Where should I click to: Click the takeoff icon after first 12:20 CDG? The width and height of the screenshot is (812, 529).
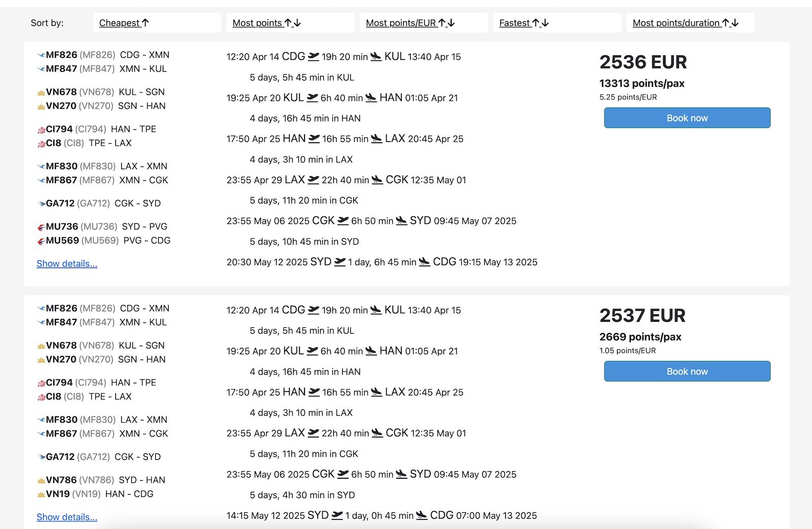(x=314, y=56)
